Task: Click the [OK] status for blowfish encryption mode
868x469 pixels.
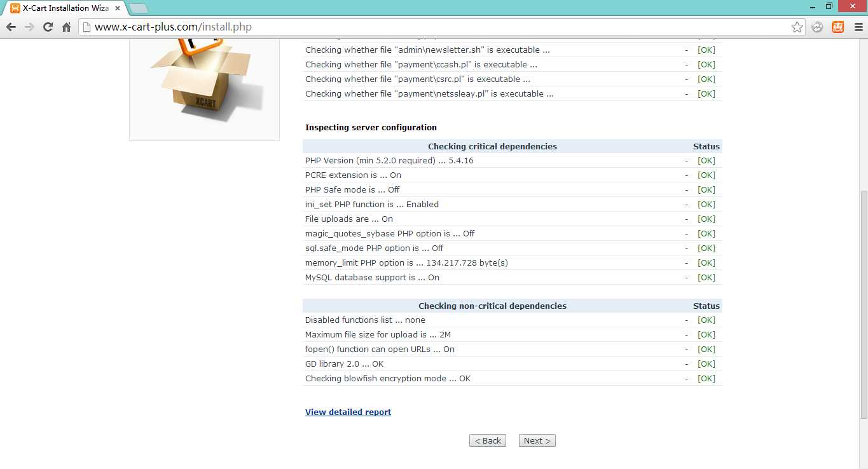Action: point(706,379)
